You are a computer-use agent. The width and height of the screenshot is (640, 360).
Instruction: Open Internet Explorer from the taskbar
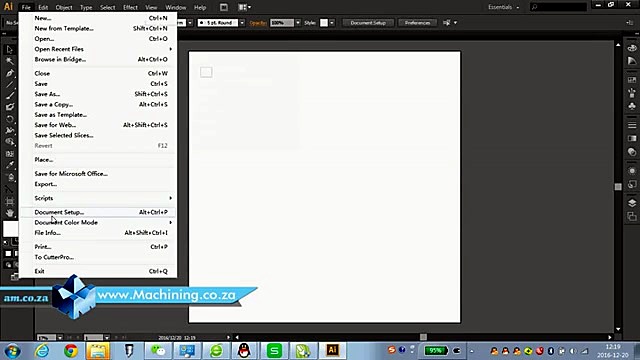(42, 351)
